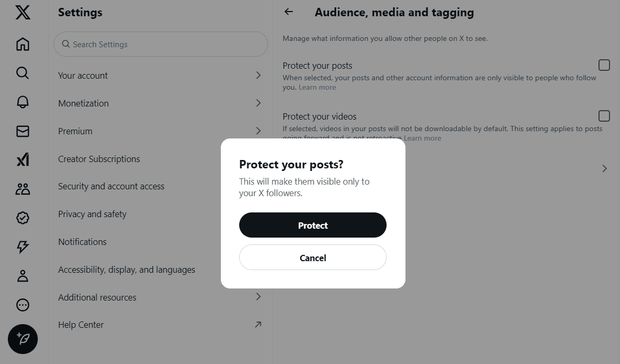Open Notifications bell icon
The height and width of the screenshot is (364, 620).
tap(23, 102)
